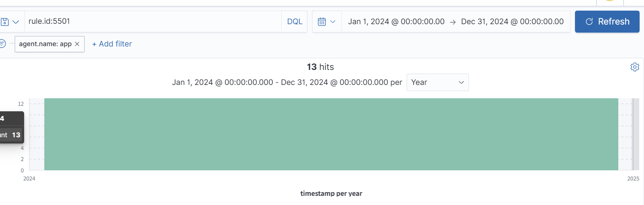Open the filter options menu icon
Screen dimensions: 644x205
point(3,44)
